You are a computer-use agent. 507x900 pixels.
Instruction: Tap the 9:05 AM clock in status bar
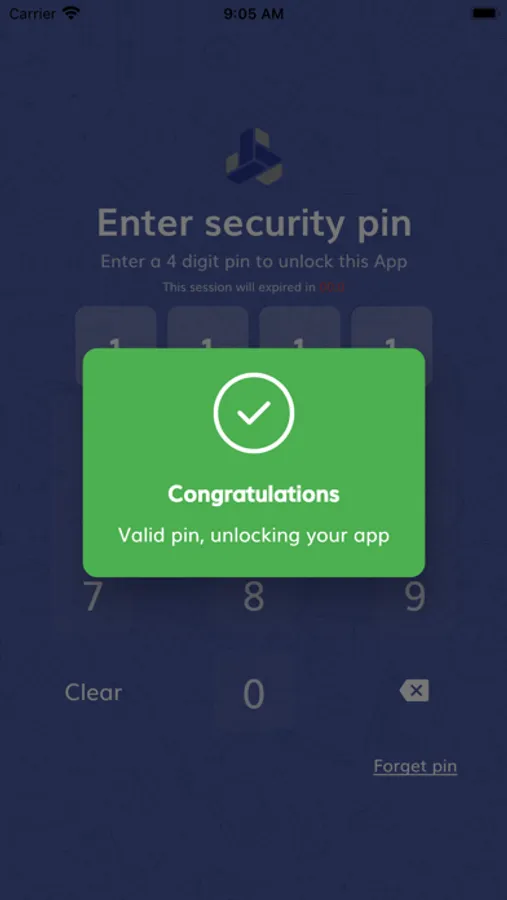254,13
